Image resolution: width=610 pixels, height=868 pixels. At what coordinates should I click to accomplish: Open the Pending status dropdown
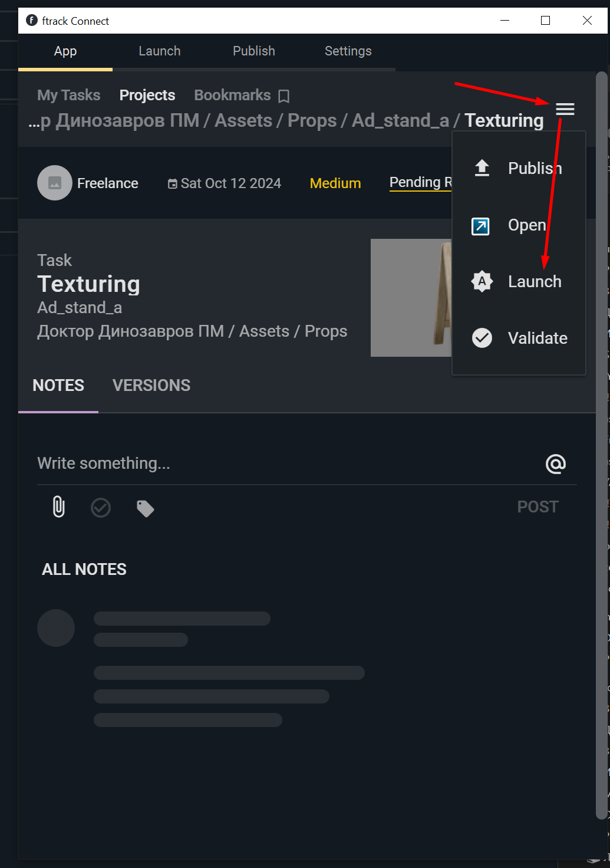(x=420, y=183)
